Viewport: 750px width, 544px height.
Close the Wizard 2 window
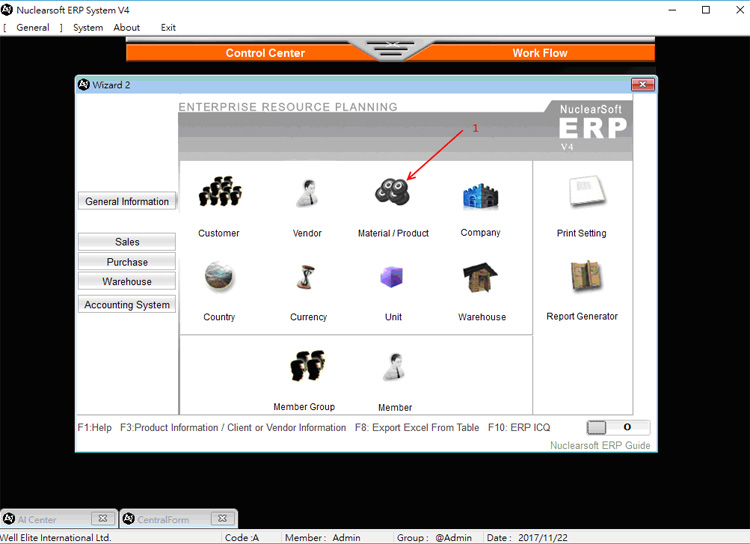pyautogui.click(x=643, y=85)
